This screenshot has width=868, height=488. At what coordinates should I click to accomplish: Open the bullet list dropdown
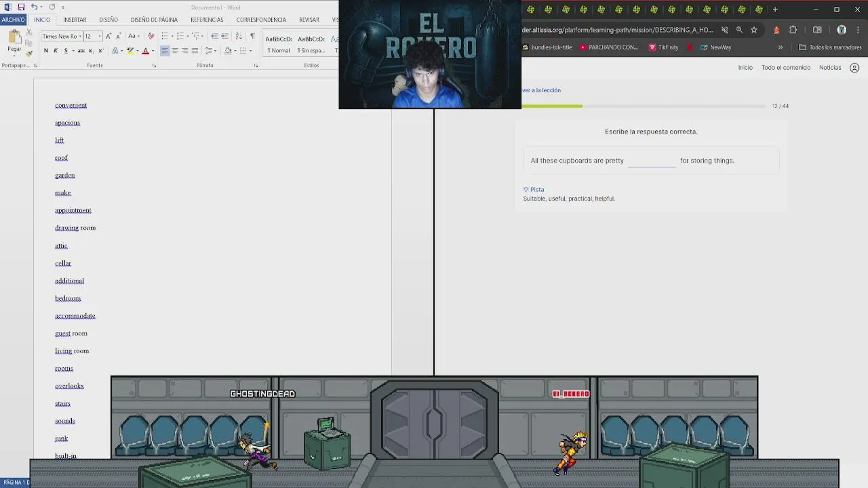[171, 36]
